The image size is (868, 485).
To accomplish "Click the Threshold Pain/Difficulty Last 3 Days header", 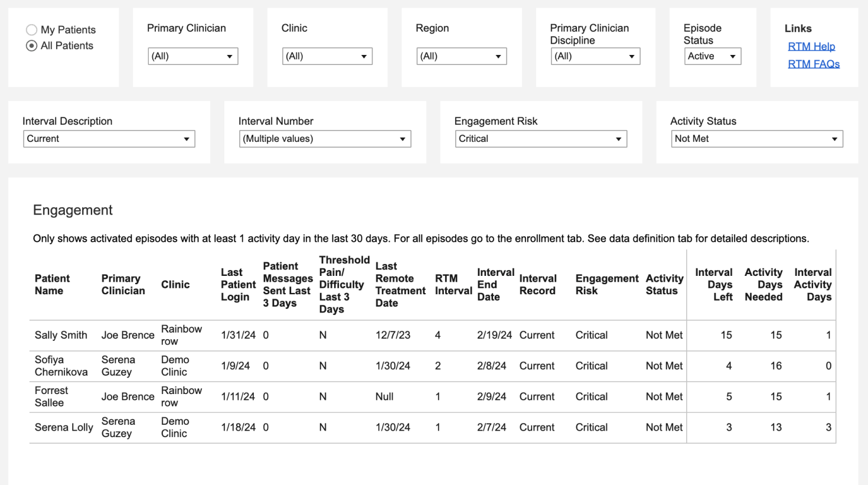I will coord(344,285).
